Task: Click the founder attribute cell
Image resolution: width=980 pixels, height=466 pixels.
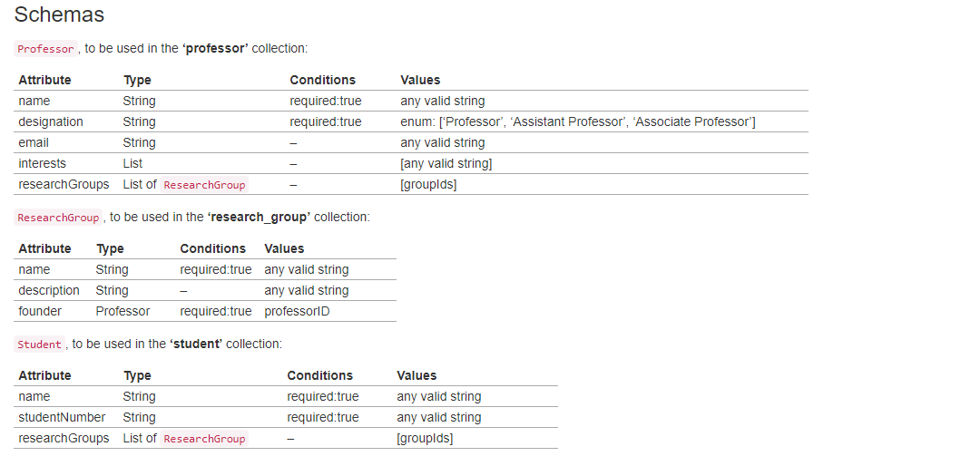Action: click(x=40, y=311)
